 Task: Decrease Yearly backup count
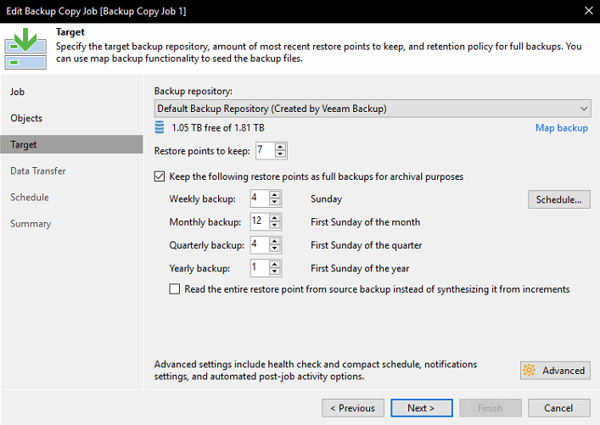(x=275, y=271)
